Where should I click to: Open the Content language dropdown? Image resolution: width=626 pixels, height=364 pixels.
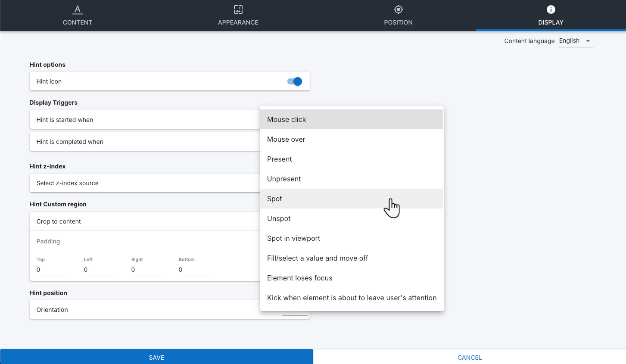tap(576, 41)
